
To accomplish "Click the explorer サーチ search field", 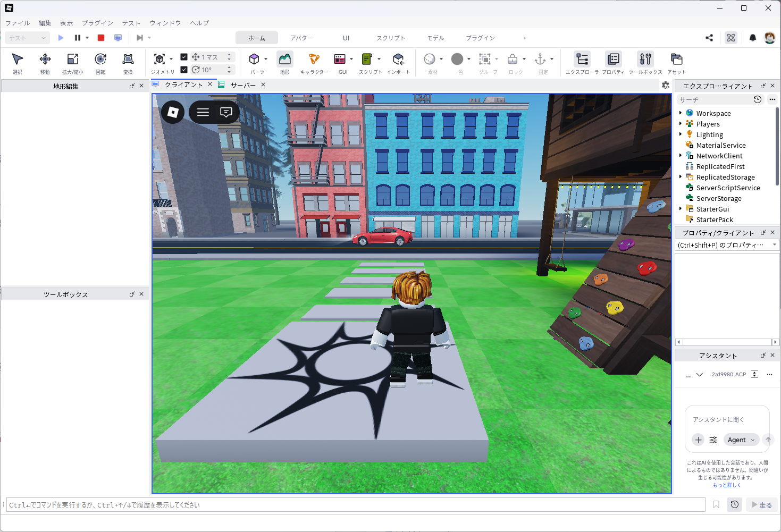I will [x=715, y=99].
